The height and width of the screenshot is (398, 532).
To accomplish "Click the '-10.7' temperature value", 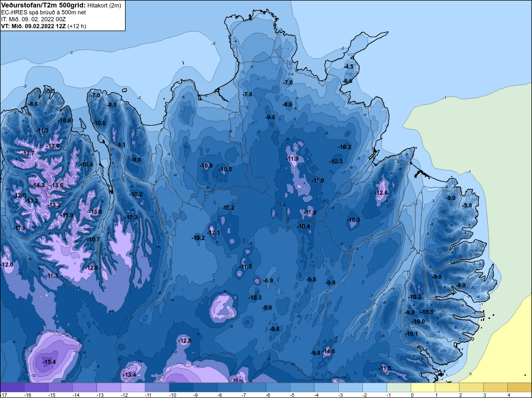I will [x=93, y=239].
